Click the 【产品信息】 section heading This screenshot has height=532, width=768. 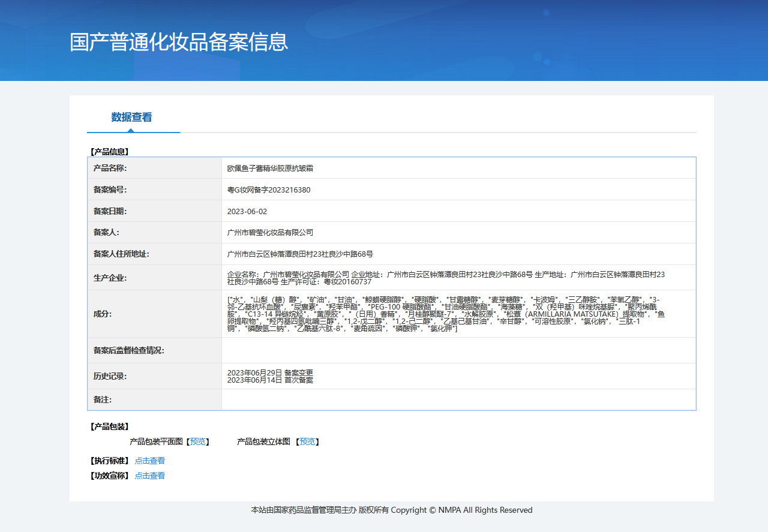coord(110,152)
